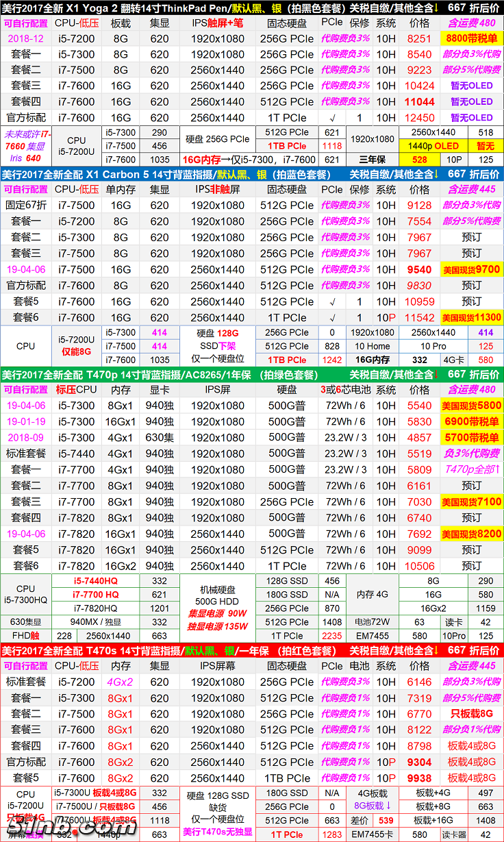Click the 6900带税单 yellow cell
The image size is (504, 842).
click(471, 422)
